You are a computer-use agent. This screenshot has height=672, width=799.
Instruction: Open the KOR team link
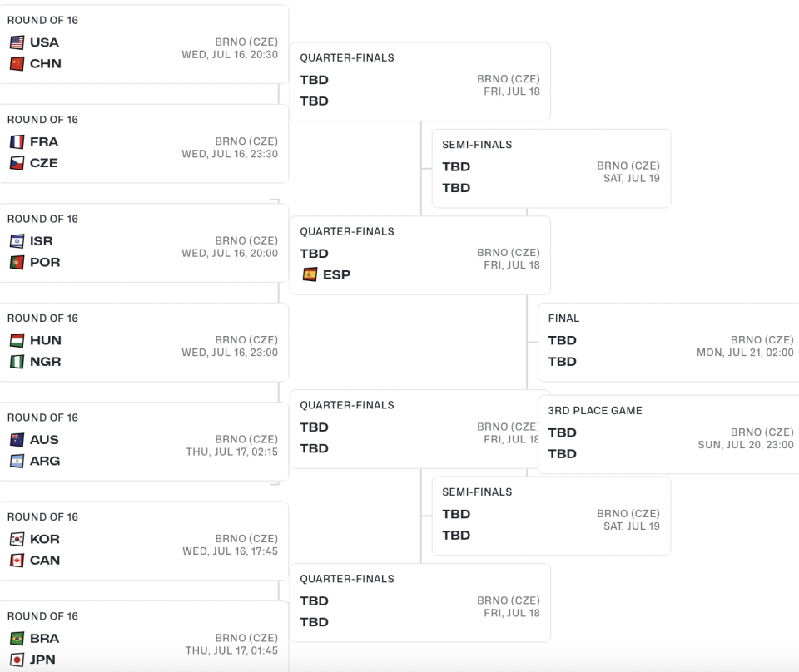[x=45, y=539]
